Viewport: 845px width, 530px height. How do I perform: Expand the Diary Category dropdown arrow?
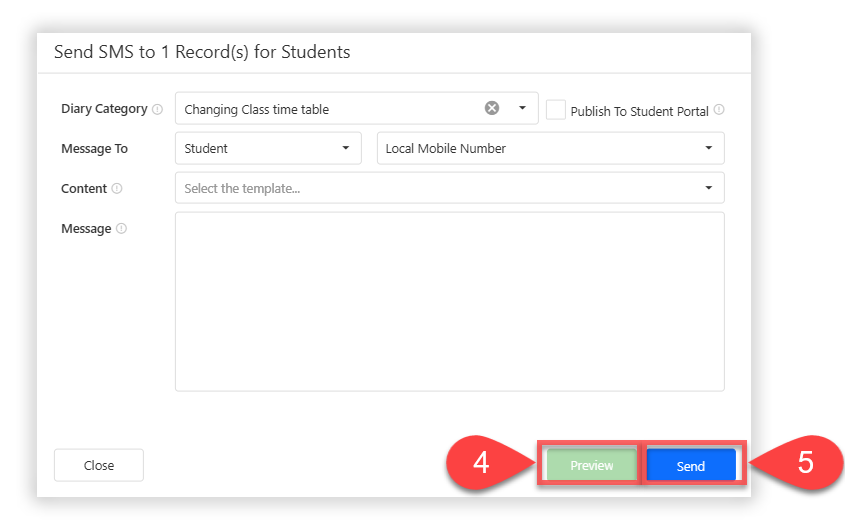[522, 109]
